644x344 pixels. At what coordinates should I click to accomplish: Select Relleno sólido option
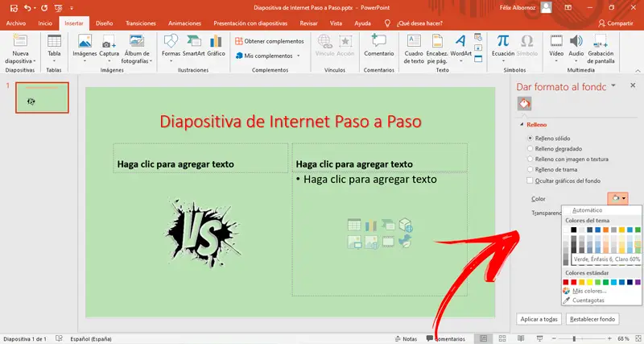(549, 139)
